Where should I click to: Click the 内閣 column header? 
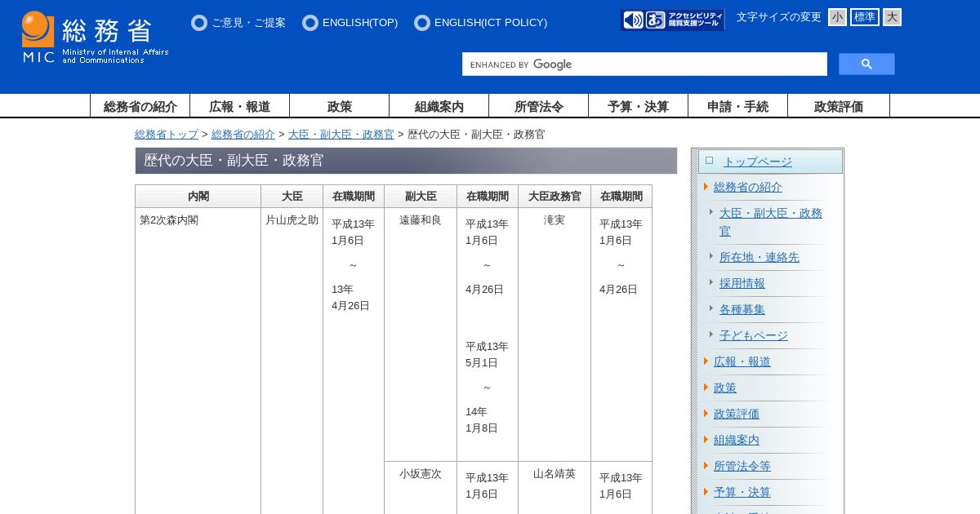tap(198, 197)
